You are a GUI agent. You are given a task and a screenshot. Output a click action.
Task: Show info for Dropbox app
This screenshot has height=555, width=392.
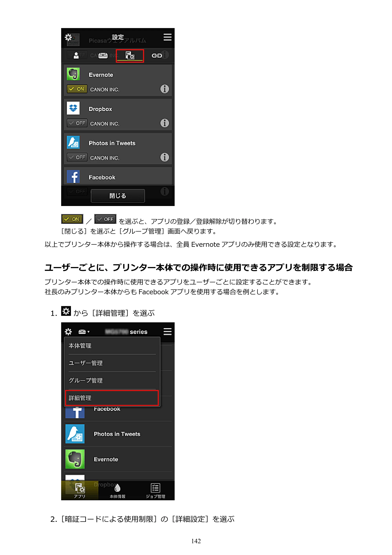click(164, 123)
